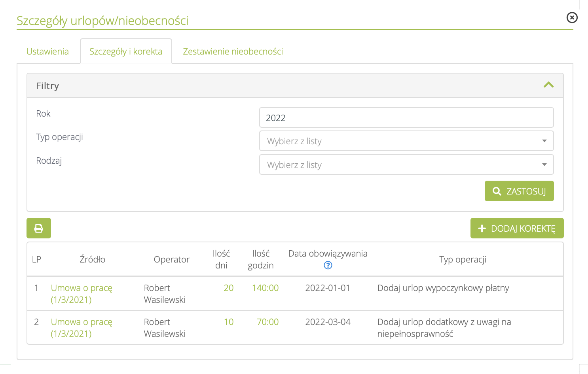
Task: Click the print icon button
Action: [38, 228]
